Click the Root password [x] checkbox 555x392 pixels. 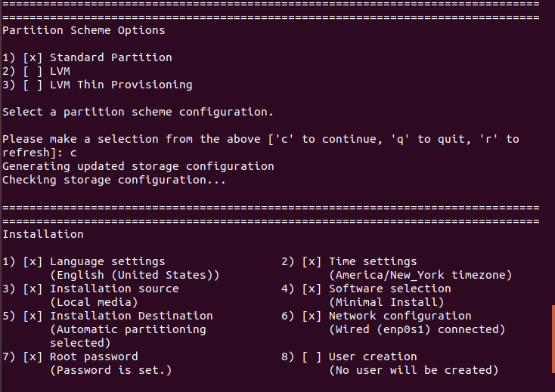(x=33, y=357)
